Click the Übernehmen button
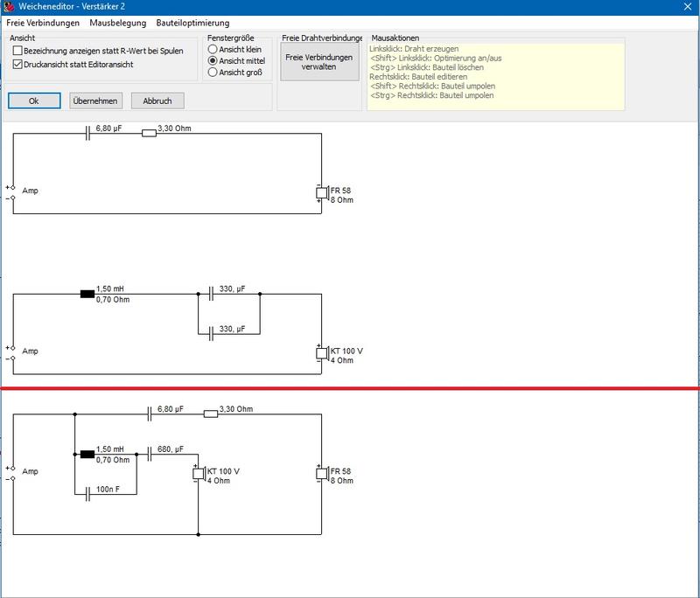The image size is (700, 598). point(95,101)
